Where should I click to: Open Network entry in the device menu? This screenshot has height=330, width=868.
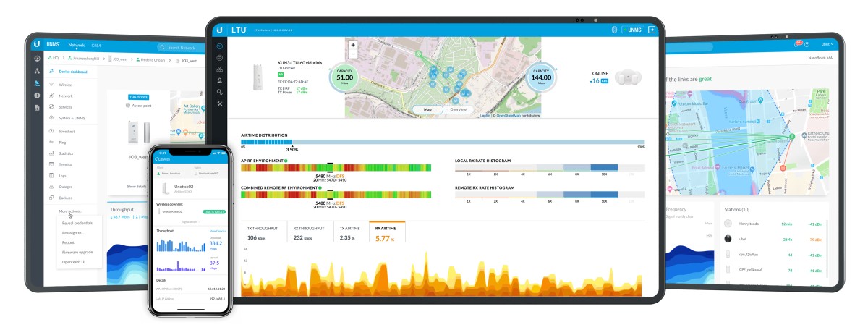tap(65, 96)
